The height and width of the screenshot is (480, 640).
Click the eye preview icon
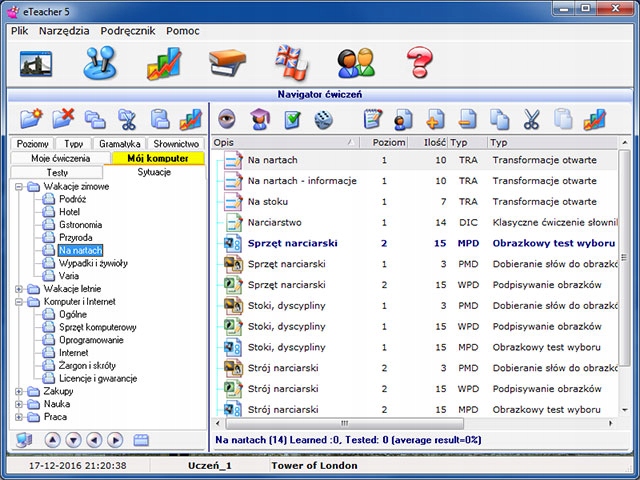(227, 119)
